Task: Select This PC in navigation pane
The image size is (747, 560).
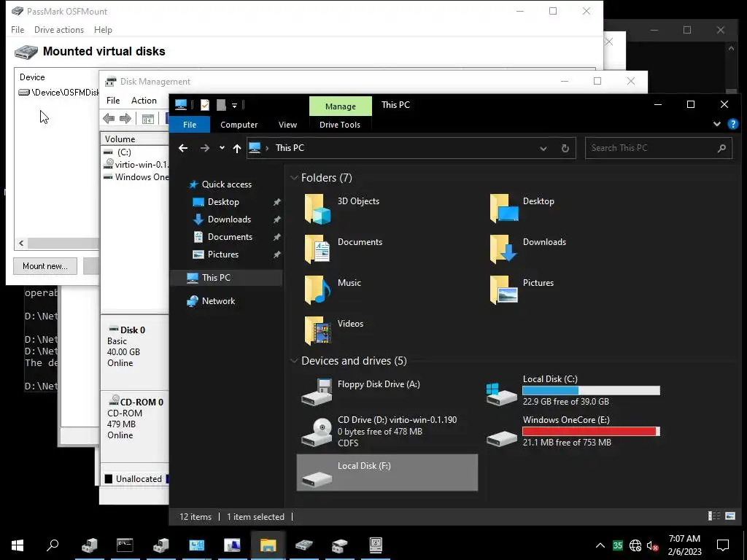Action: (x=226, y=278)
